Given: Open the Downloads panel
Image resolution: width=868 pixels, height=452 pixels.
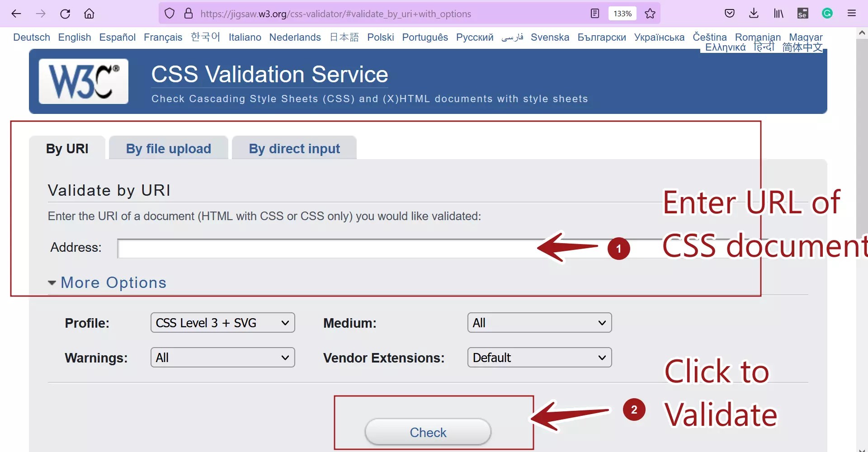Looking at the screenshot, I should pos(753,13).
